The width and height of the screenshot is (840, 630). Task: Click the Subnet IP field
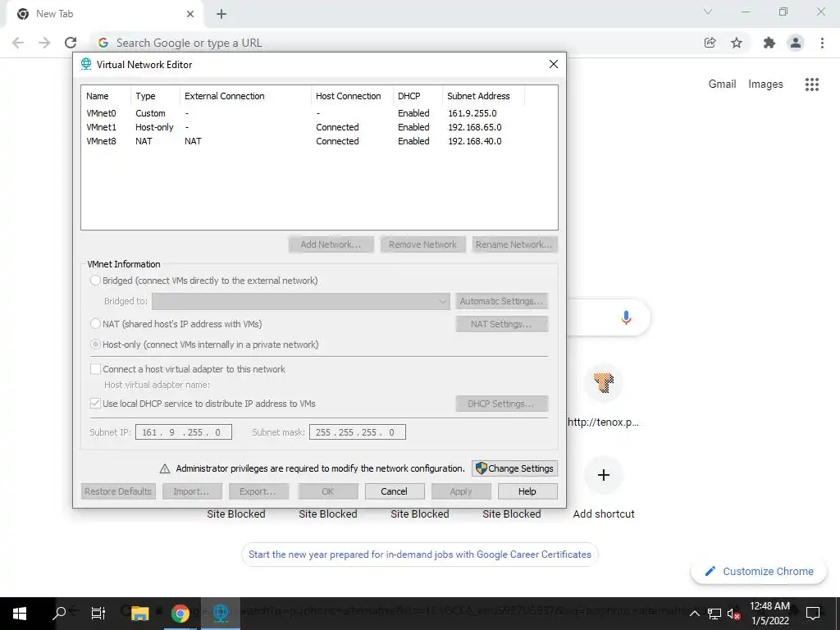click(184, 431)
